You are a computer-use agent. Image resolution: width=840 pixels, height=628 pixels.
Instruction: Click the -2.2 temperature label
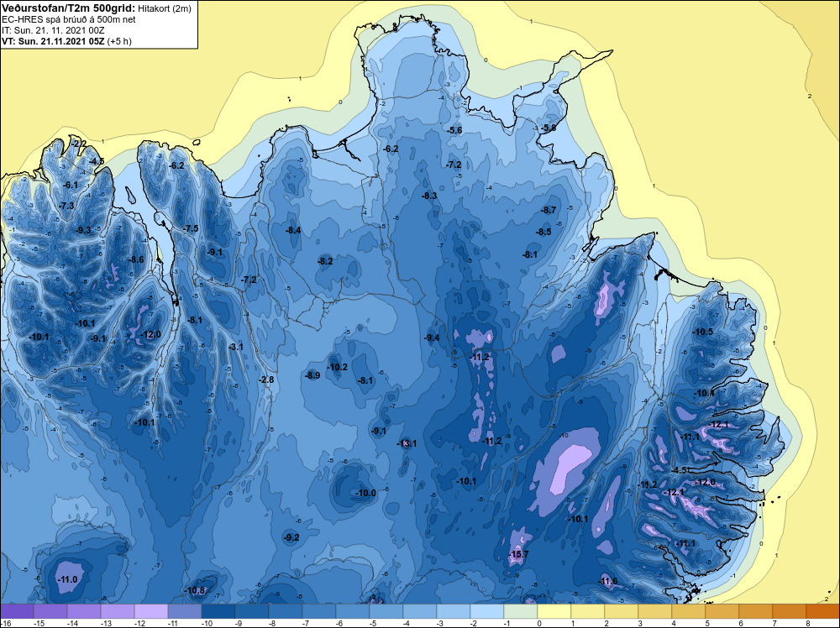tap(77, 144)
